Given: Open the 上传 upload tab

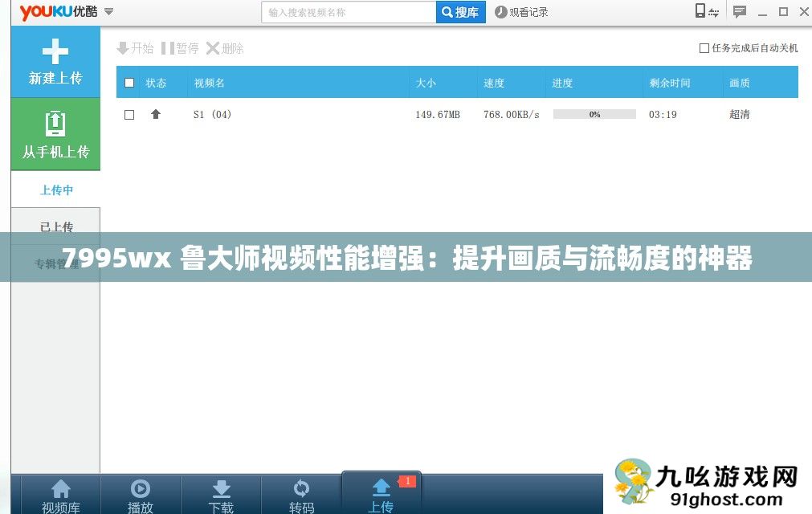Looking at the screenshot, I should point(382,495).
